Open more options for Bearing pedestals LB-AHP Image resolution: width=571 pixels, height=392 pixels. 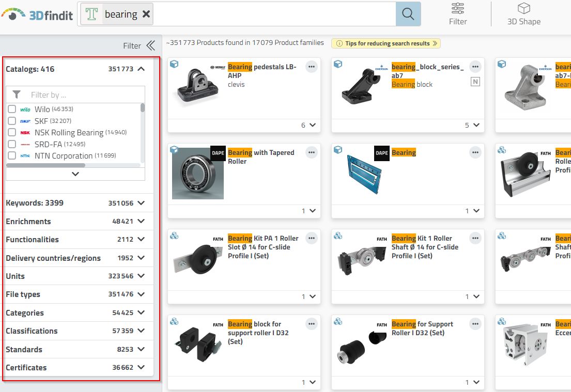pos(312,67)
